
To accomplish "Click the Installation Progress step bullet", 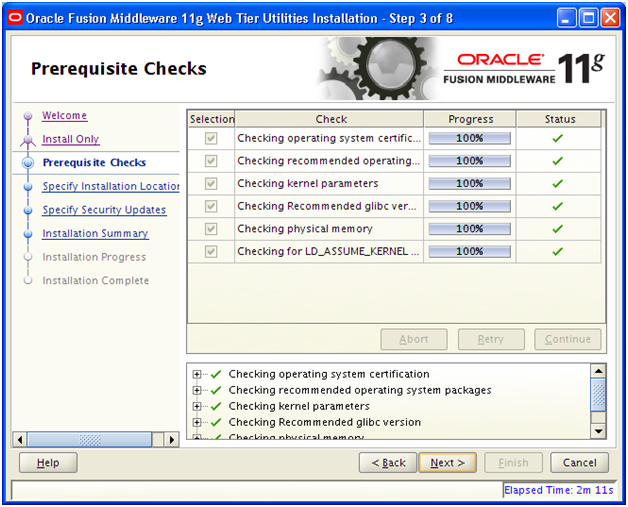I will tap(28, 257).
